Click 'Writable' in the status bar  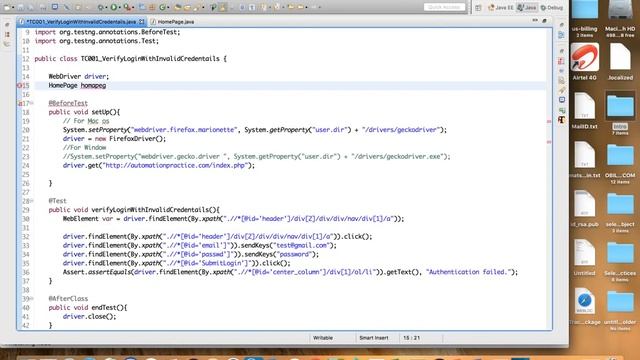(323, 338)
